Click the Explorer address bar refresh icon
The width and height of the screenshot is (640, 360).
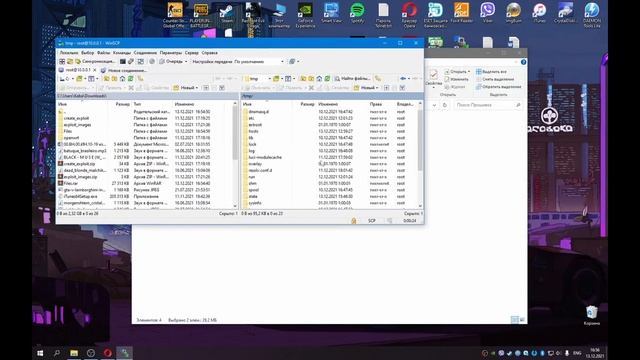tap(445, 105)
